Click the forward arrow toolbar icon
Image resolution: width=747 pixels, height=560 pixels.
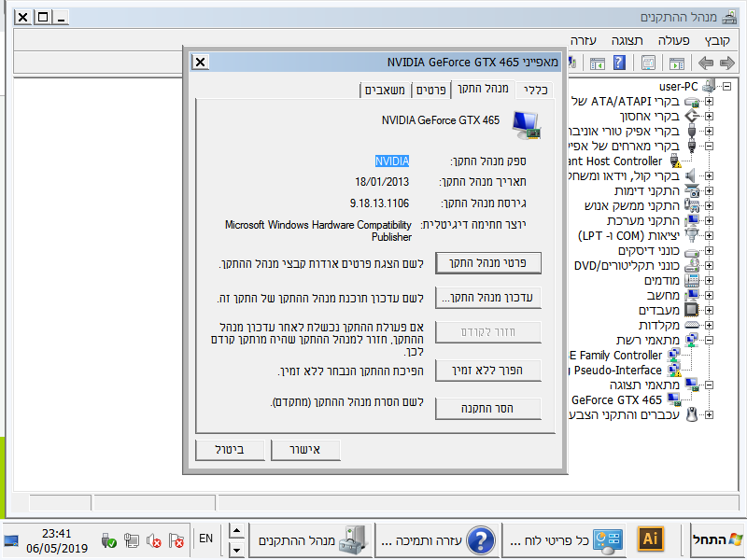727,63
